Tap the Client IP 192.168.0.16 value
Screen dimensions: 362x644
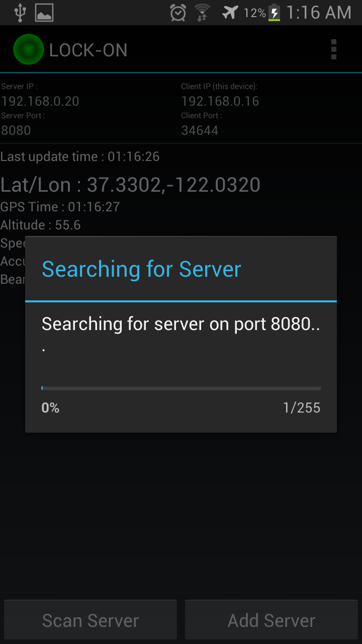pos(220,101)
